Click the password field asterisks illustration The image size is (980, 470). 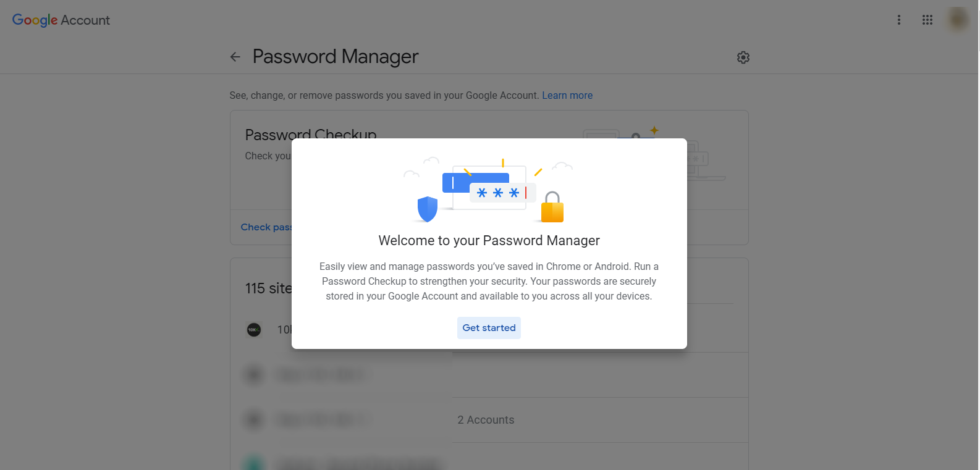pos(498,193)
